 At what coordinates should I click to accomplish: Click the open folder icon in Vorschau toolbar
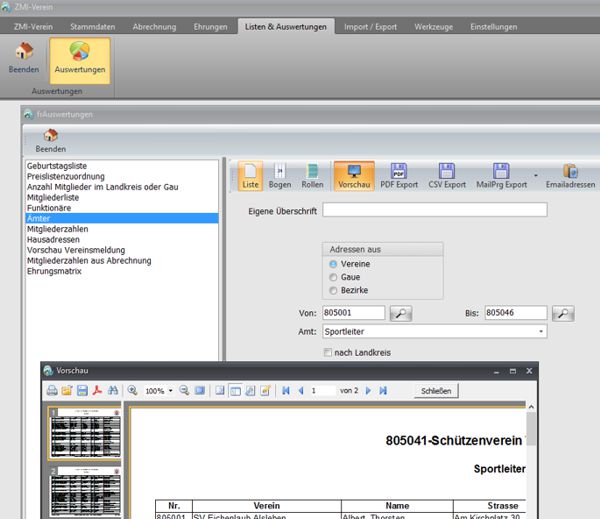(67, 391)
